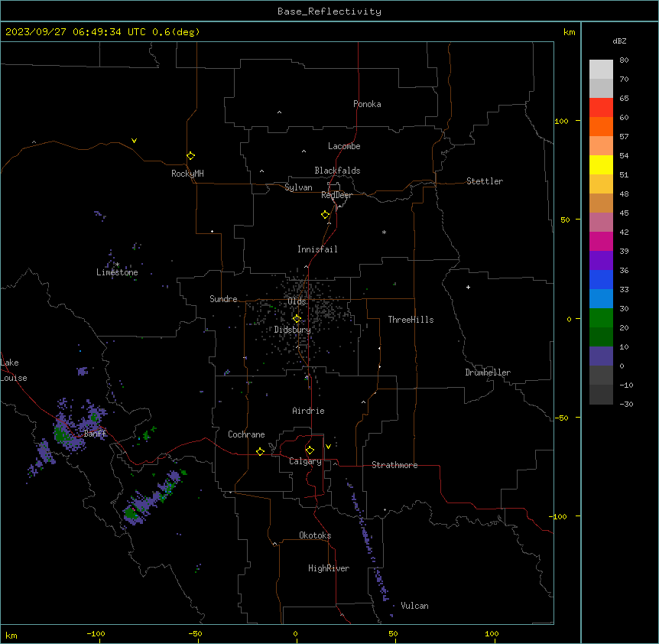Click the Lake Louise label
Image resolution: width=659 pixels, height=644 pixels.
pos(14,370)
